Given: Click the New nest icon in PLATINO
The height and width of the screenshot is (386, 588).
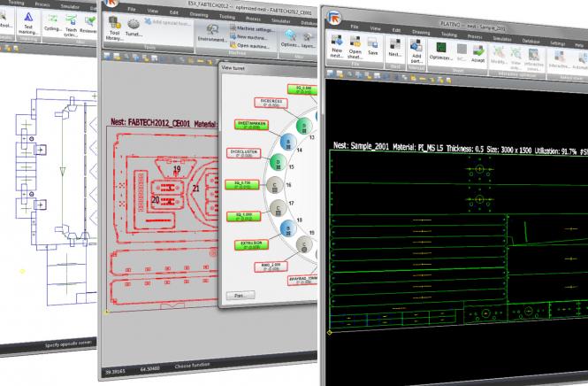Looking at the screenshot, I should (x=337, y=48).
